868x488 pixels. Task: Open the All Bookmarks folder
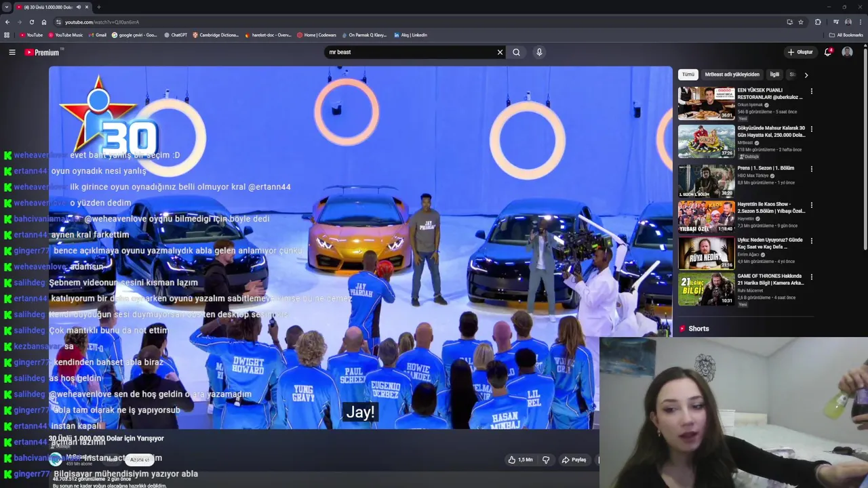click(x=846, y=35)
